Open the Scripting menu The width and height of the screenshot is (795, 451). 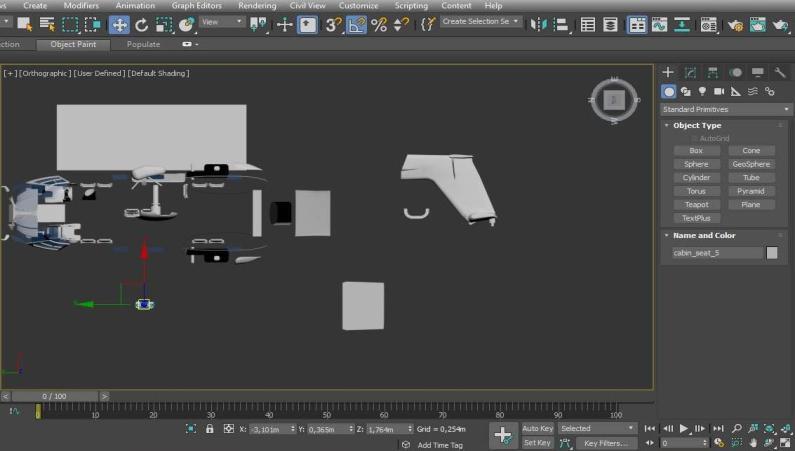[411, 6]
